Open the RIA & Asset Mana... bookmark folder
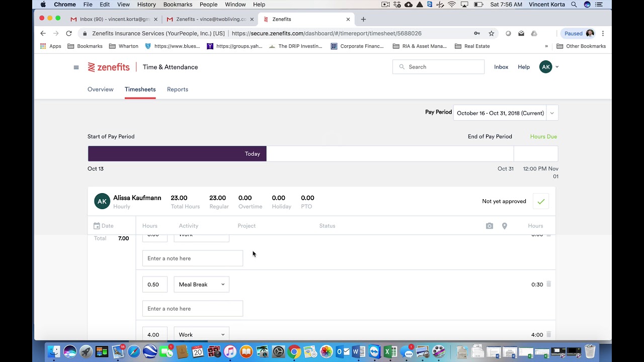Viewport: 644px width, 362px height. click(420, 46)
